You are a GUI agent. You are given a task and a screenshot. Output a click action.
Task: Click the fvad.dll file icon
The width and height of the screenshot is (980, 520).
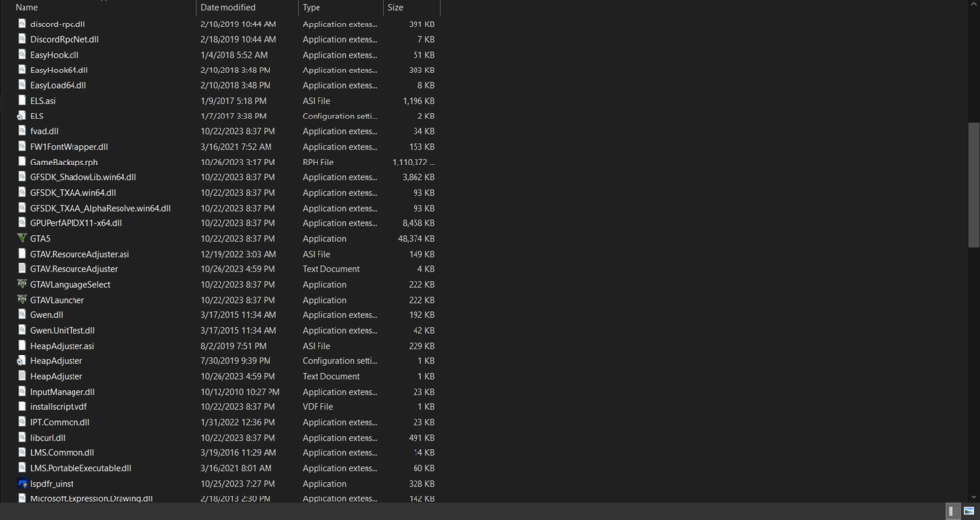pyautogui.click(x=22, y=131)
